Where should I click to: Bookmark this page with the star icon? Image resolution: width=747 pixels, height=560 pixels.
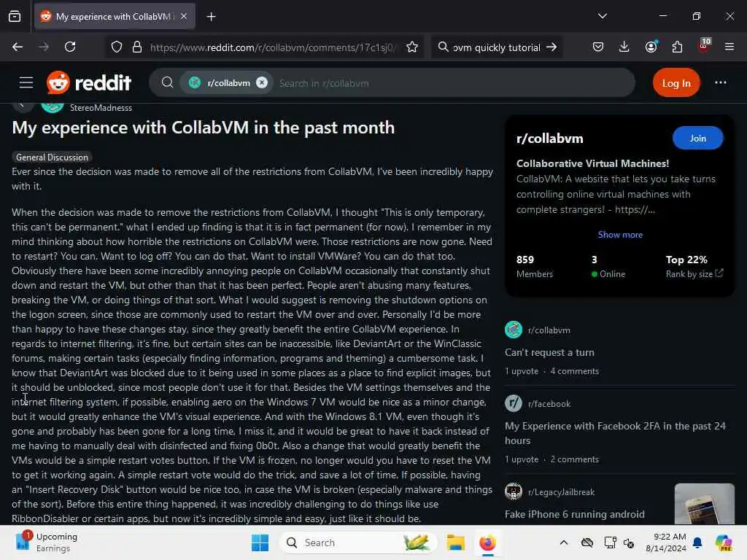click(412, 47)
